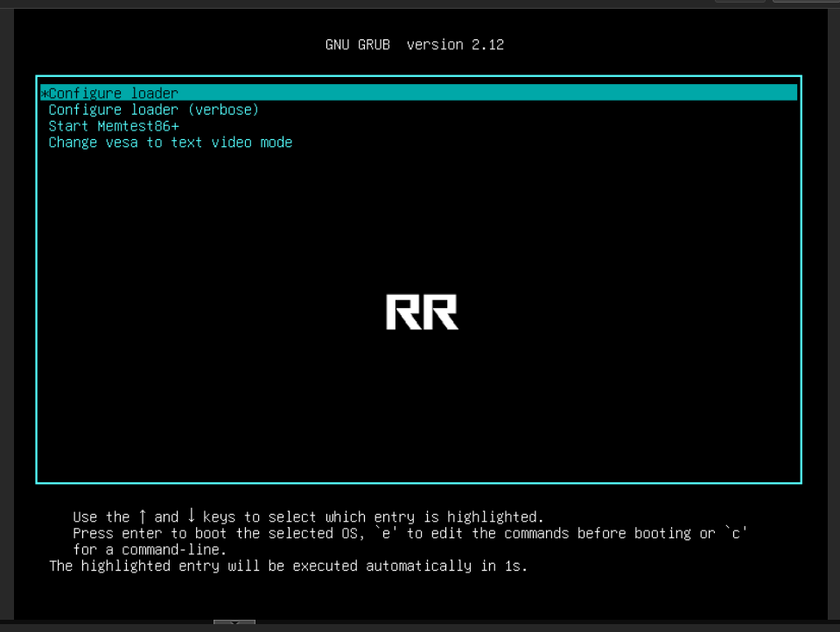Viewport: 840px width, 632px height.
Task: Click the rightmost partial button at top-right edge
Action: (x=805, y=2)
